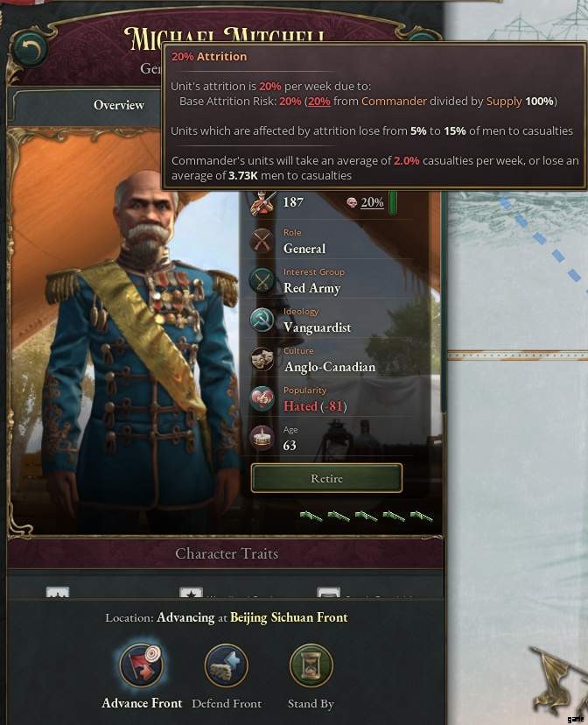The height and width of the screenshot is (725, 588).
Task: Click the Anglo-Canadian culture masks icon
Action: pyautogui.click(x=262, y=359)
